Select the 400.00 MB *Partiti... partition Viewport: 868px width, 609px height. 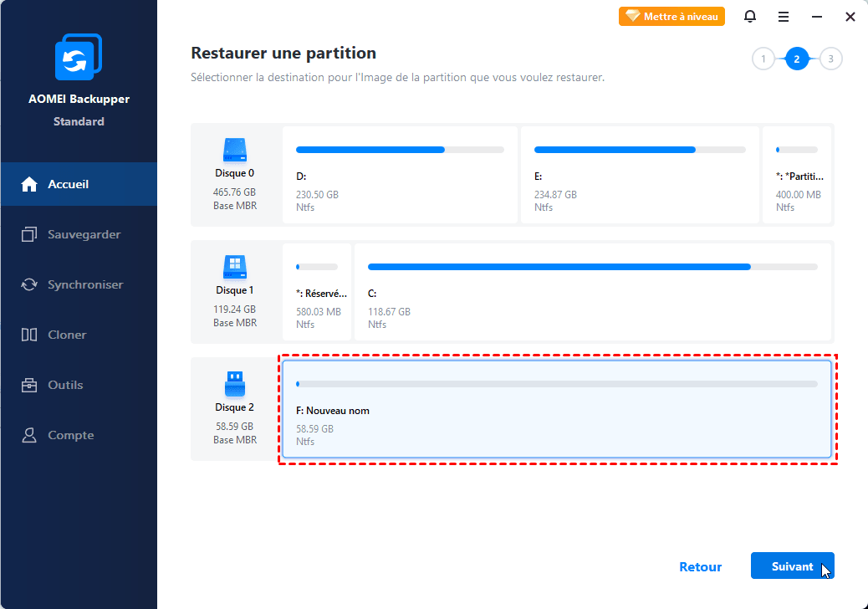[797, 175]
